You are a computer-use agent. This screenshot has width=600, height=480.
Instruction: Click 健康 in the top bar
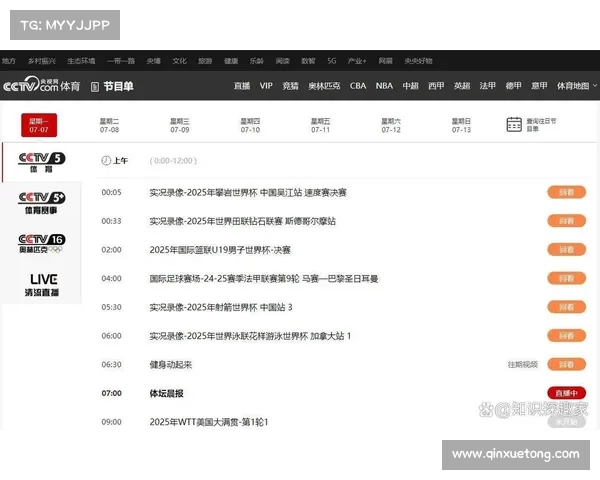(x=231, y=61)
